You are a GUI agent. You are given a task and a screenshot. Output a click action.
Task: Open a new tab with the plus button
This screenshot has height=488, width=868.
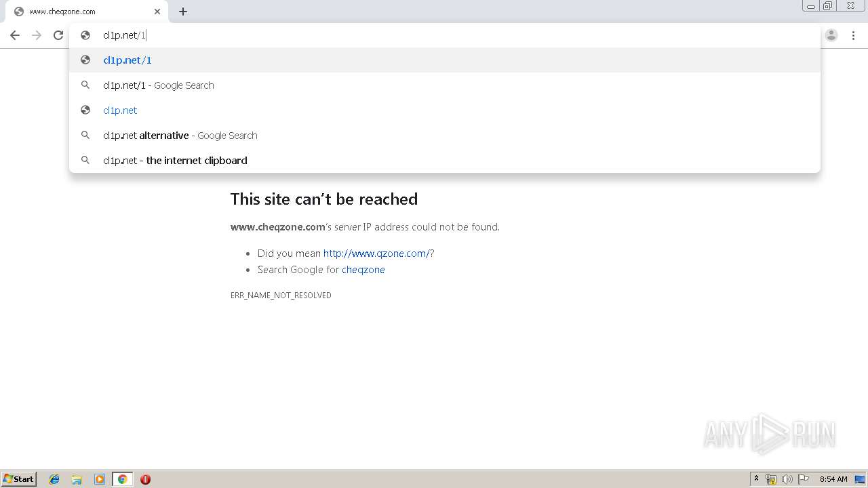point(183,12)
